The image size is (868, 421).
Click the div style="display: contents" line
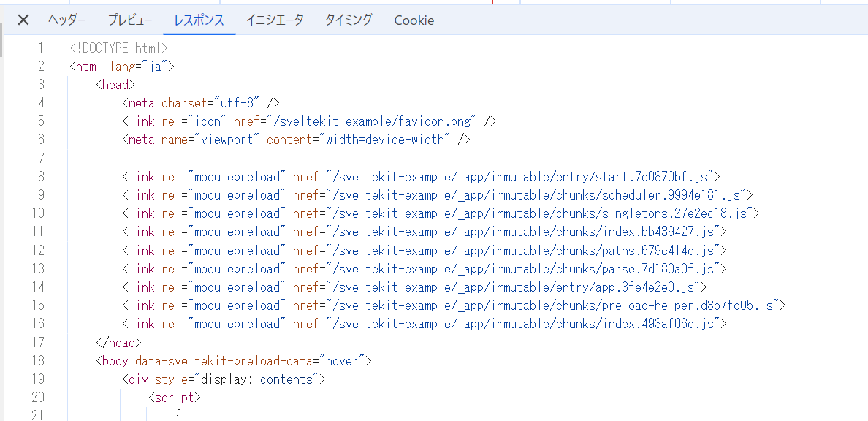click(x=224, y=379)
